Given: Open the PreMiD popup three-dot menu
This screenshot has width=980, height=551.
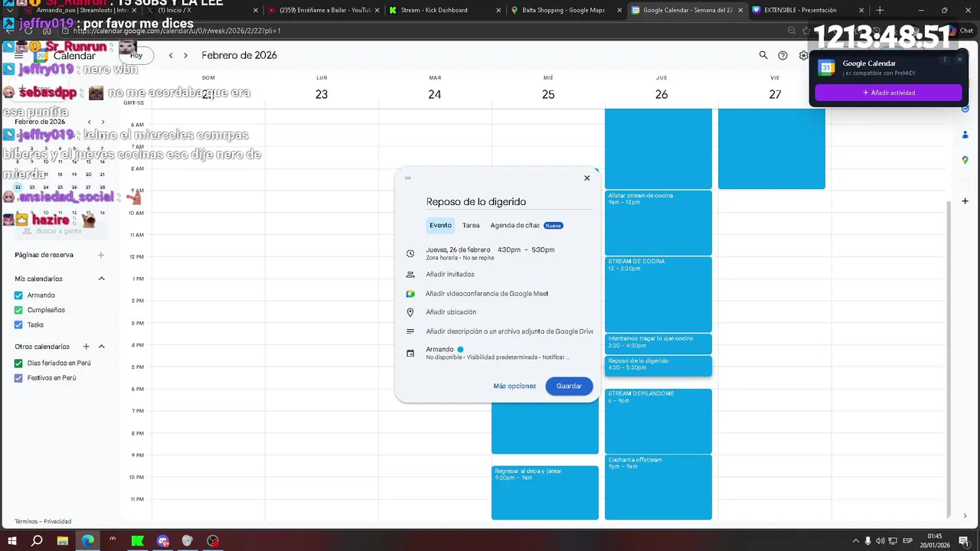Looking at the screenshot, I should point(945,60).
